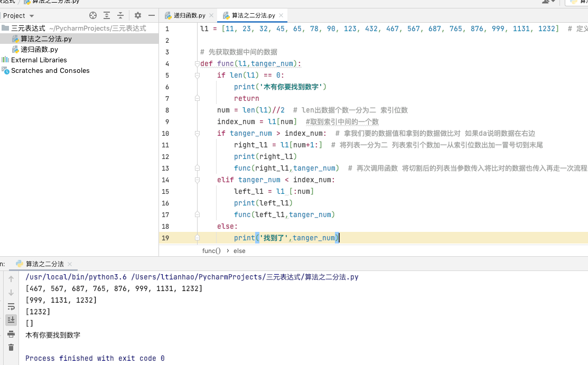The image size is (588, 365).
Task: Toggle soft-wrap in run console
Action: point(11,306)
